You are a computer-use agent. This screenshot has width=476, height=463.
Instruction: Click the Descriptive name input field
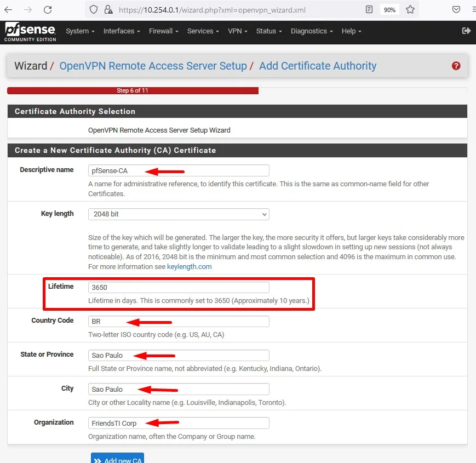click(x=179, y=170)
